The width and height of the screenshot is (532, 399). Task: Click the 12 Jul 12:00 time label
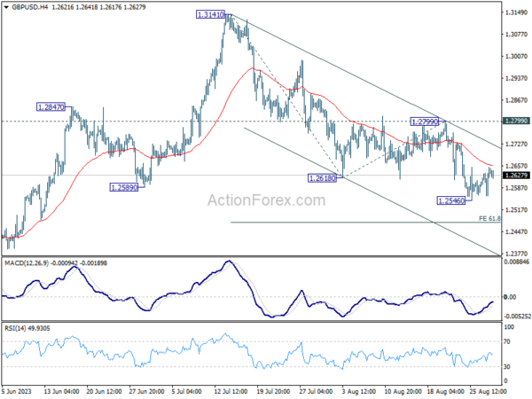pyautogui.click(x=231, y=391)
